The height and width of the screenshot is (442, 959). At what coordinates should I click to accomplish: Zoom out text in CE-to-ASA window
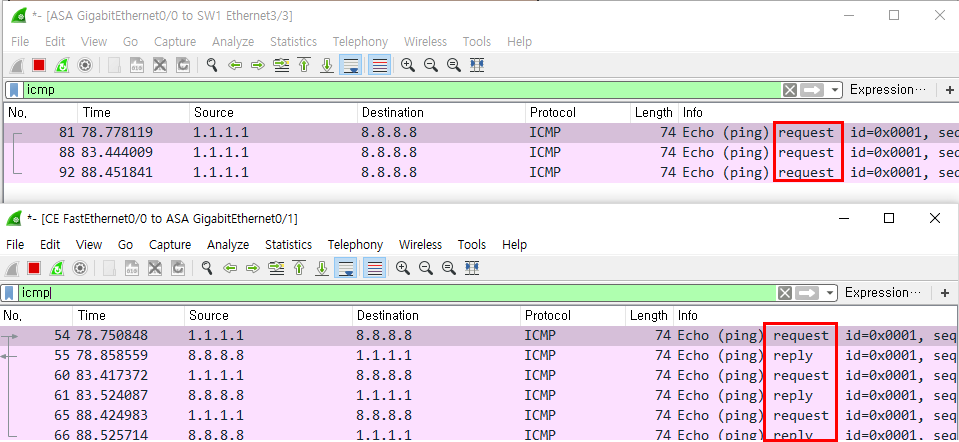[x=426, y=268]
